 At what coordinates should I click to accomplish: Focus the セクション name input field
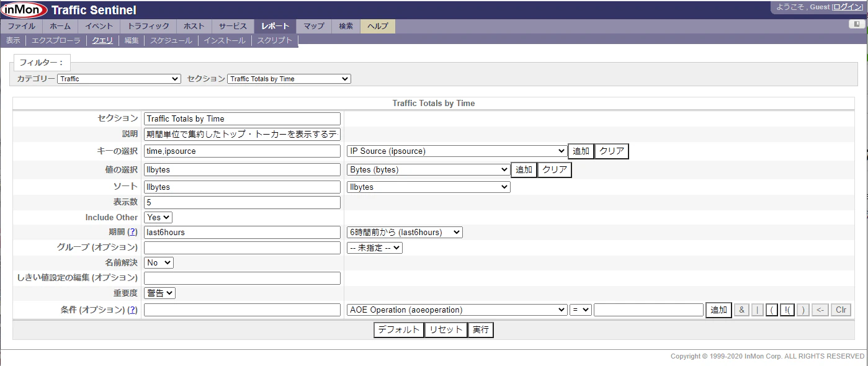(242, 118)
